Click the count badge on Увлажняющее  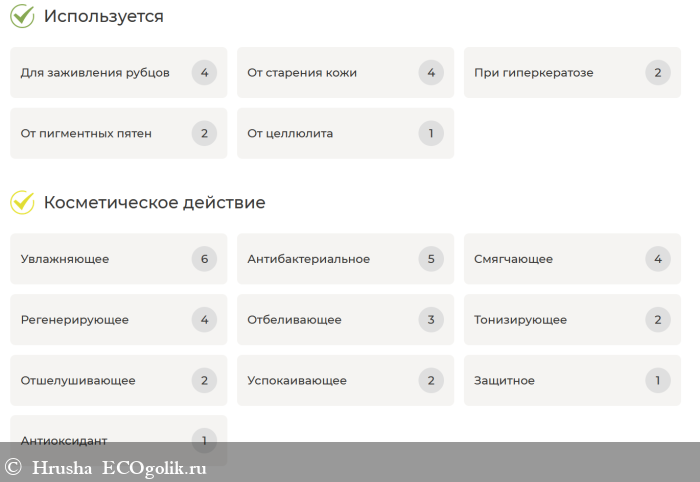[204, 259]
